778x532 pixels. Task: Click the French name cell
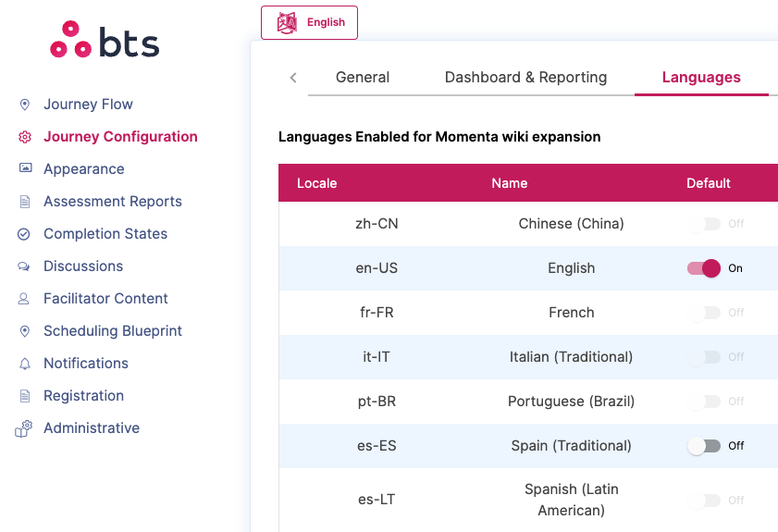(x=571, y=313)
